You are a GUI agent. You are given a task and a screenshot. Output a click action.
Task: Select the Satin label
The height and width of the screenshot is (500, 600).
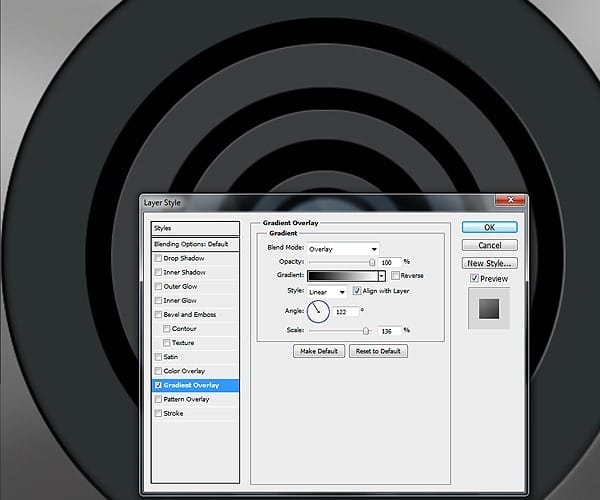[x=170, y=357]
